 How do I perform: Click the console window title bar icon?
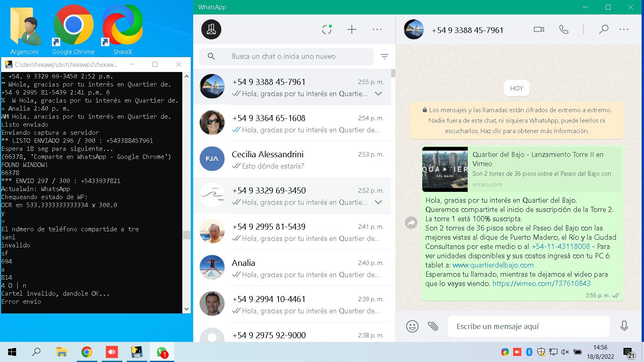click(x=8, y=64)
